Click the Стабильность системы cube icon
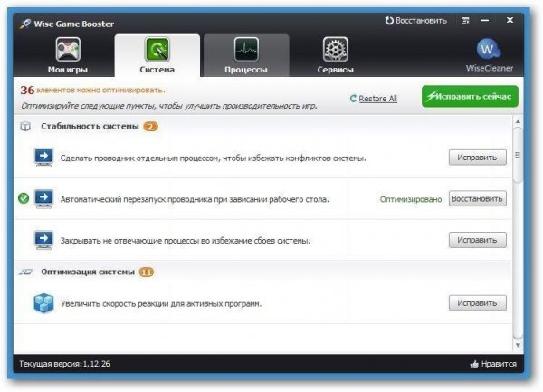 point(25,127)
